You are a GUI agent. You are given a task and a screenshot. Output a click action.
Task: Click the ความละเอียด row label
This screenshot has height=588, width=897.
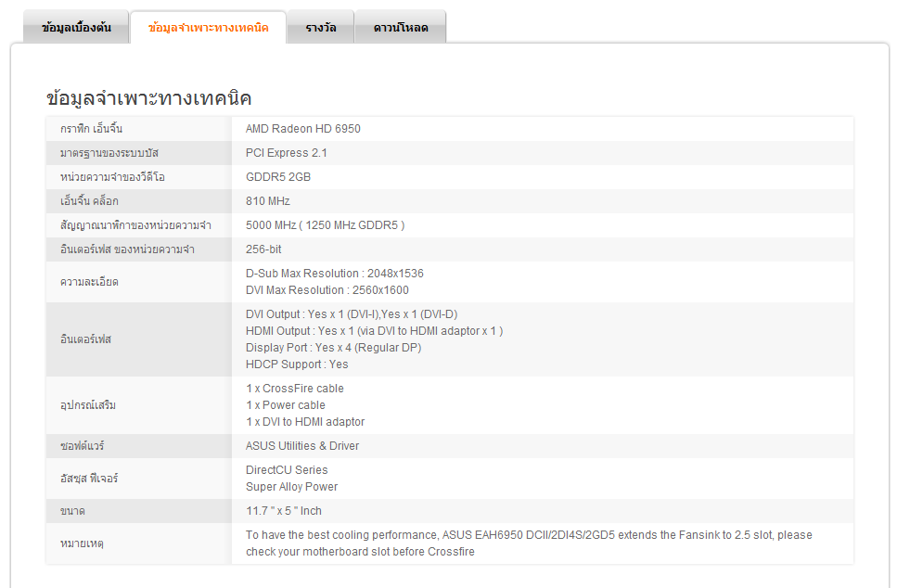89,282
